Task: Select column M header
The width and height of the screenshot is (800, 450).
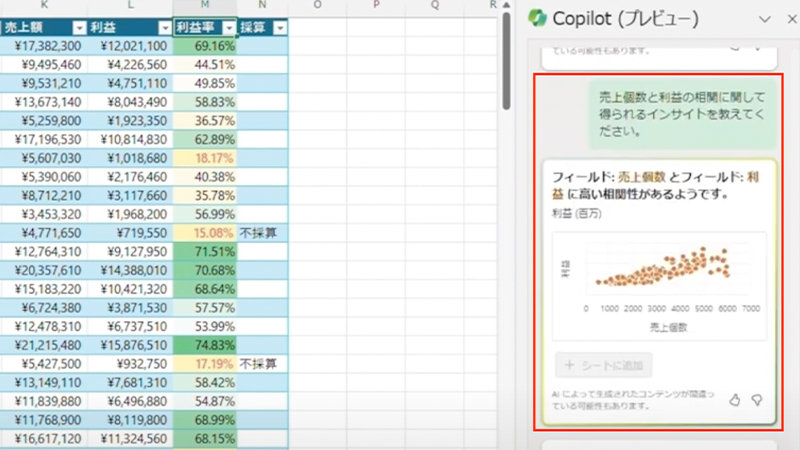Action: pos(204,8)
